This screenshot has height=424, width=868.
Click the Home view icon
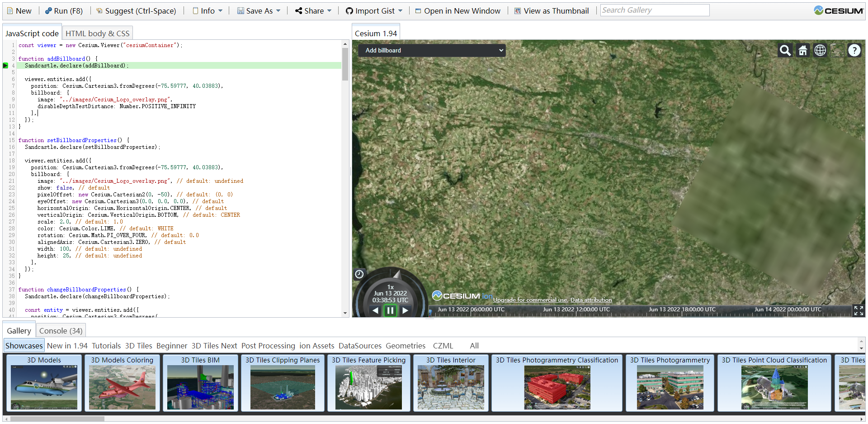point(803,50)
